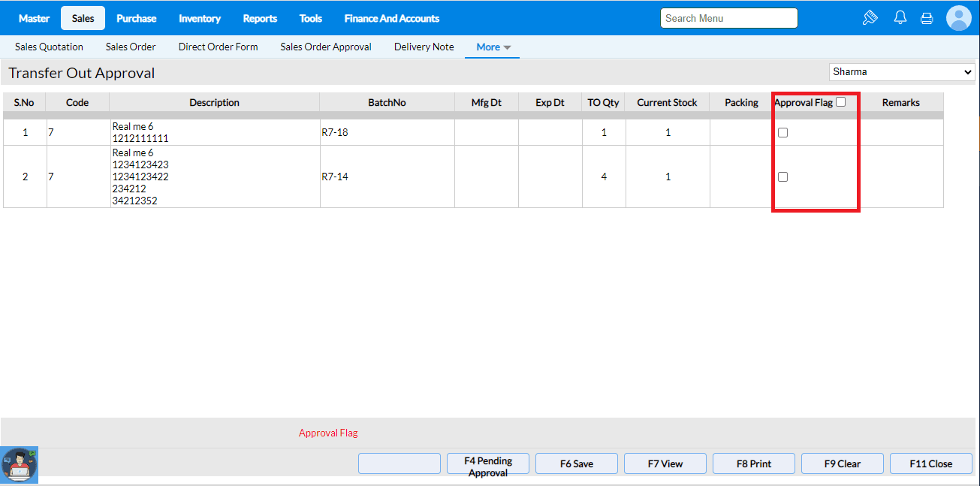980x486 pixels.
Task: Open the Sharma branch dropdown
Action: pos(902,72)
